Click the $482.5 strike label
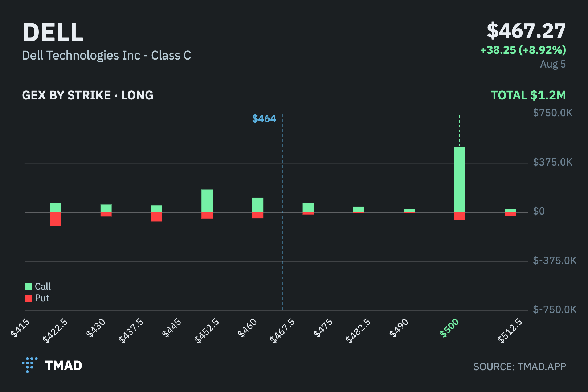The image size is (588, 392). [358, 330]
